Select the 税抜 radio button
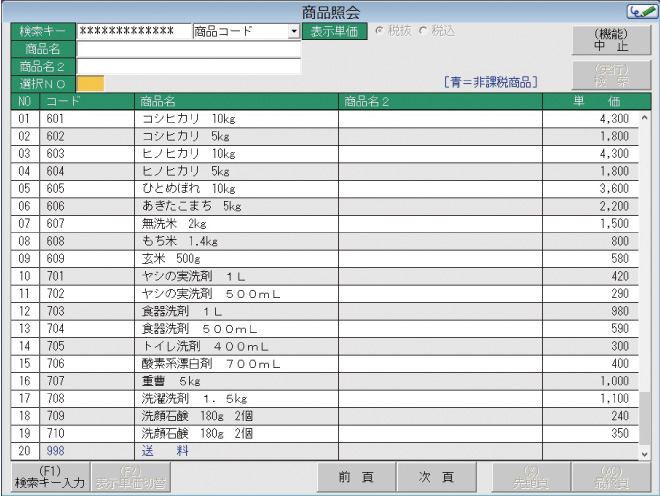 [379, 31]
